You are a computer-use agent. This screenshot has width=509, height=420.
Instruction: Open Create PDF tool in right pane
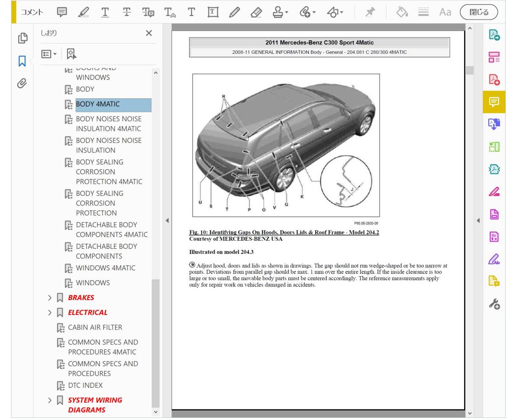(x=494, y=80)
